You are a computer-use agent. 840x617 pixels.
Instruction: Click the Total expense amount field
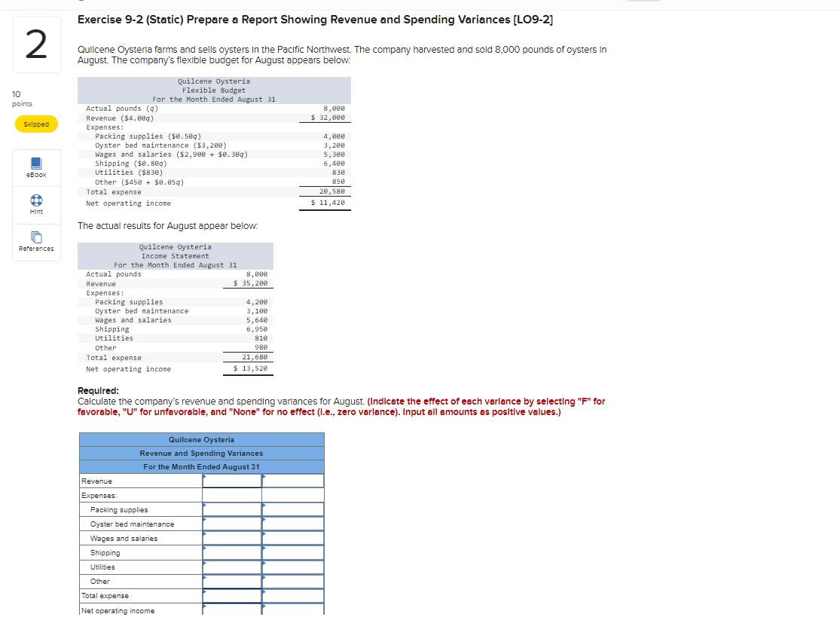(231, 595)
